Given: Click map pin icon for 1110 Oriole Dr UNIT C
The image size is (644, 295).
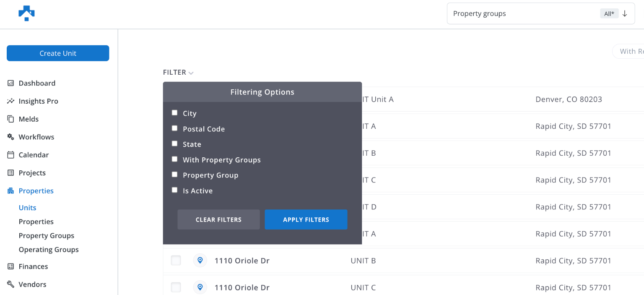Looking at the screenshot, I should pos(200,287).
